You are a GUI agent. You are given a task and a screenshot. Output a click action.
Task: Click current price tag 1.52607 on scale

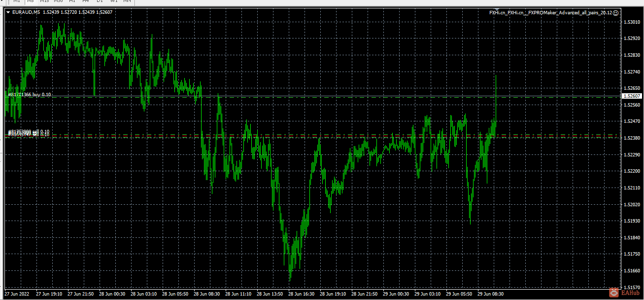click(x=632, y=96)
